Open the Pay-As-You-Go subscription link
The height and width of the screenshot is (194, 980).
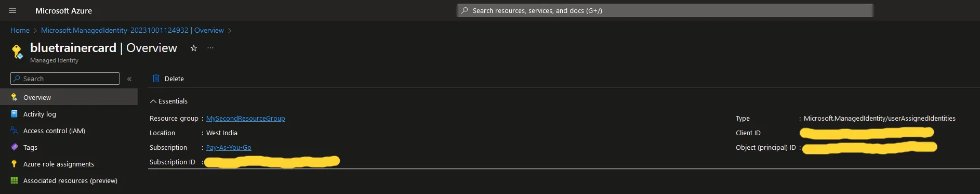[x=229, y=148]
